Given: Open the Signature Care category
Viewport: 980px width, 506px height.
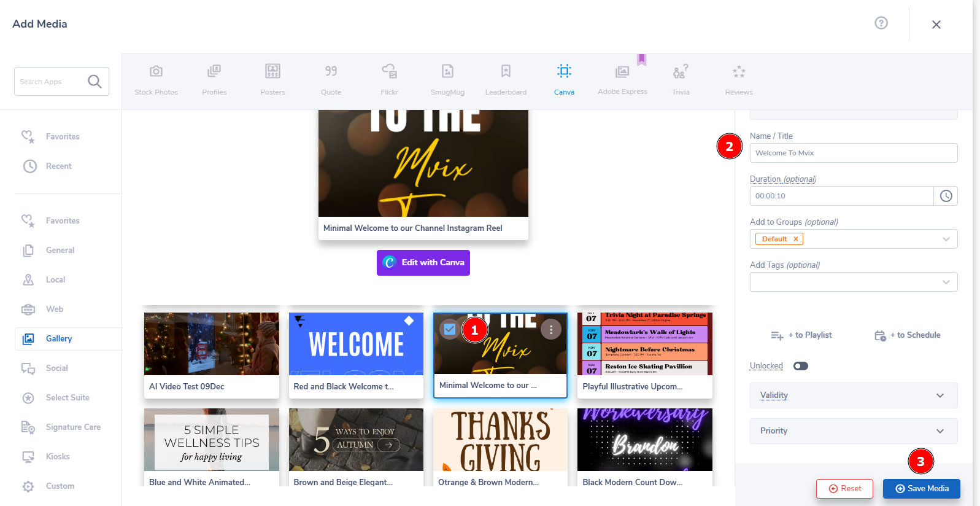Looking at the screenshot, I should pyautogui.click(x=61, y=427).
